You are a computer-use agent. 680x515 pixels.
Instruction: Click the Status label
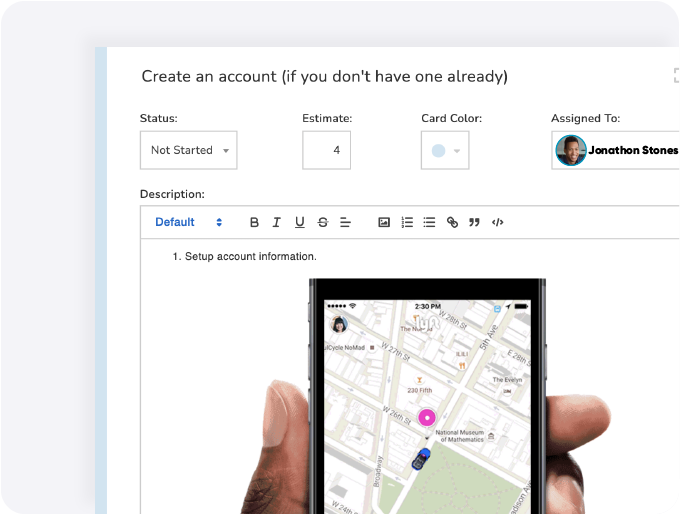[x=159, y=118]
